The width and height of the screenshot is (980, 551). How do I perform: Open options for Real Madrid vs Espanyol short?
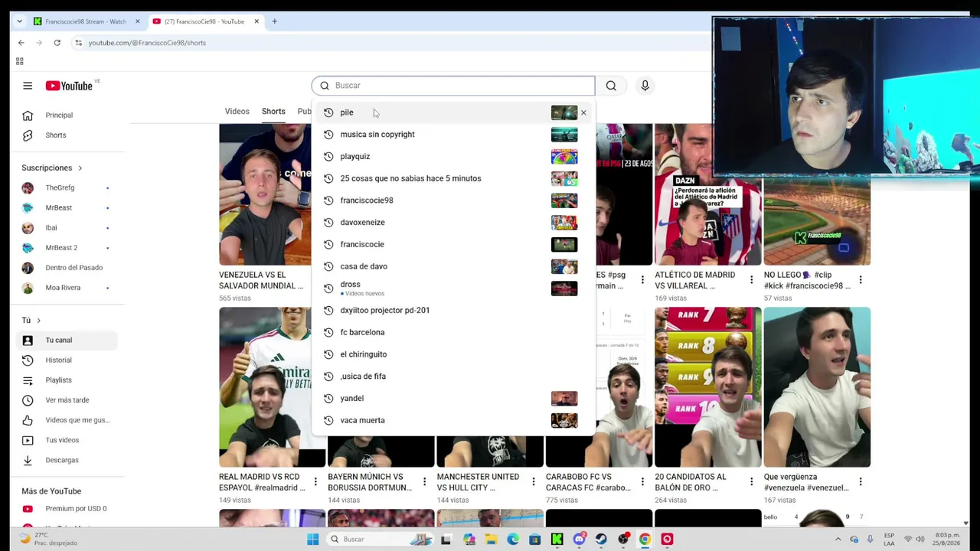(x=315, y=482)
